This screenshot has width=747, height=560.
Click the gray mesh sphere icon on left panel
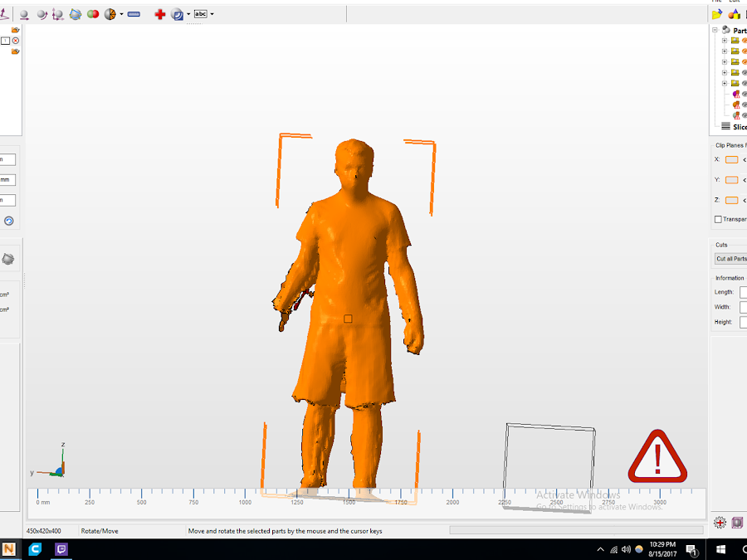point(8,259)
